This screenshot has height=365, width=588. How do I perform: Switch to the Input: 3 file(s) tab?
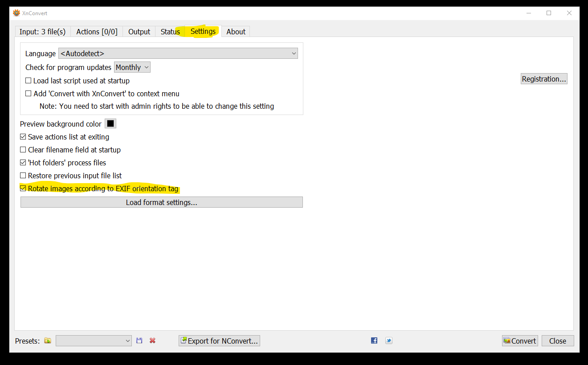coord(42,32)
